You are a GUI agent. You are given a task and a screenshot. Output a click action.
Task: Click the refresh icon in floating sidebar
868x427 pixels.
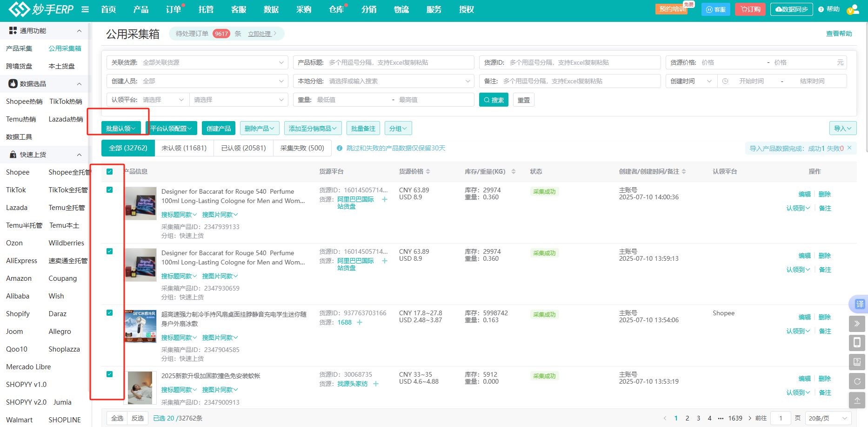pos(857,381)
